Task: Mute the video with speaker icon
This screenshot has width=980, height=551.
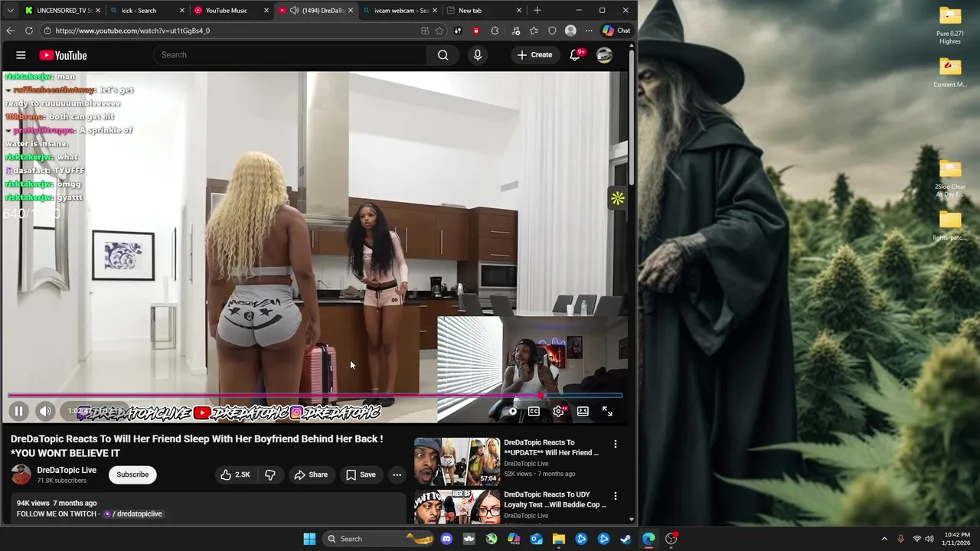Action: point(45,411)
